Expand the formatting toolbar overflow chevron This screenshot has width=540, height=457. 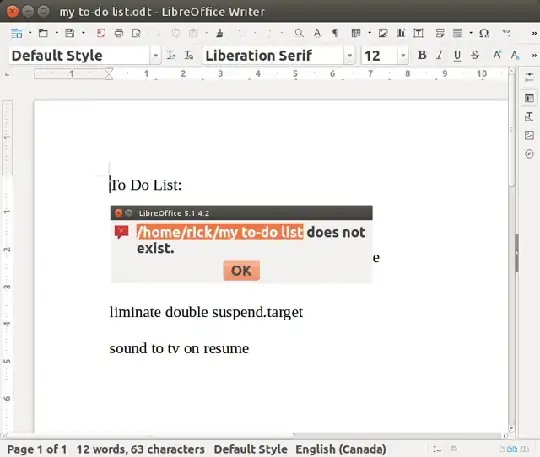pyautogui.click(x=534, y=55)
